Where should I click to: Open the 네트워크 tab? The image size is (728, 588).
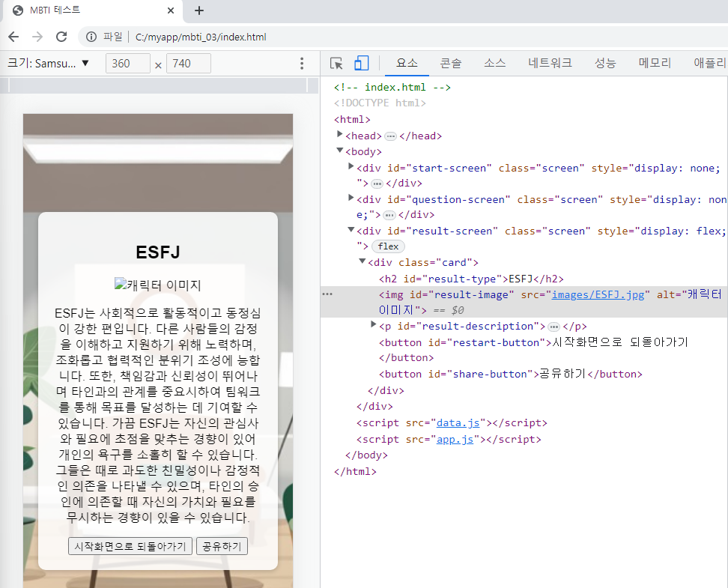click(x=550, y=63)
